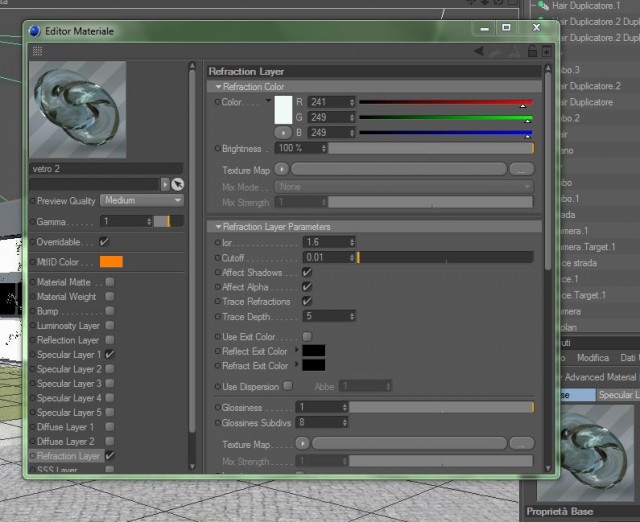The height and width of the screenshot is (522, 640).
Task: Click the Ior value input field
Action: pos(329,242)
